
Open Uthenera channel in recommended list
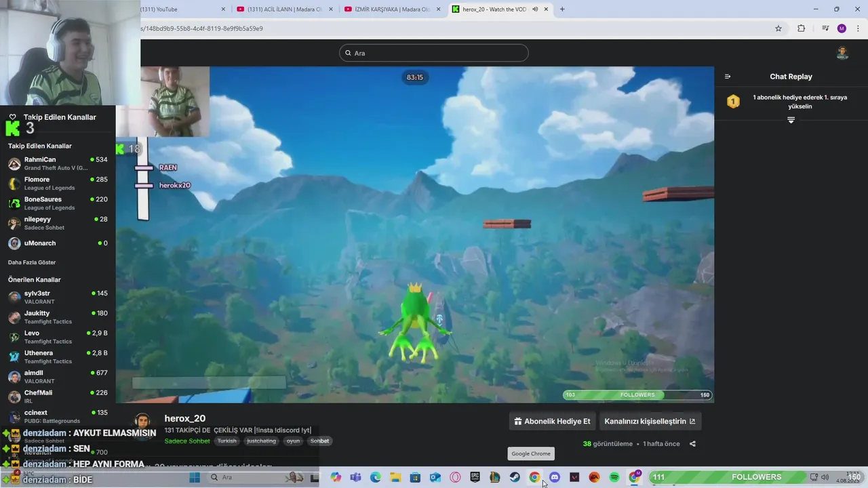pyautogui.click(x=58, y=357)
